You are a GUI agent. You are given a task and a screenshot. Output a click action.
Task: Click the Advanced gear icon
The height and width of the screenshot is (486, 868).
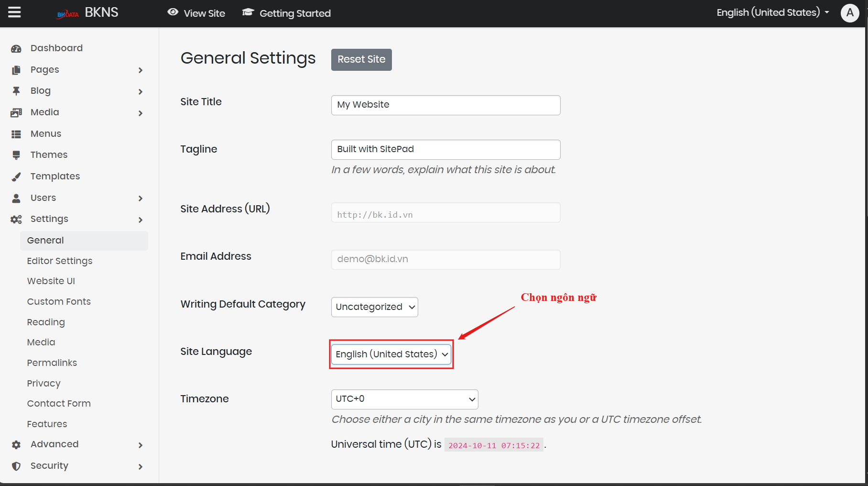point(16,444)
